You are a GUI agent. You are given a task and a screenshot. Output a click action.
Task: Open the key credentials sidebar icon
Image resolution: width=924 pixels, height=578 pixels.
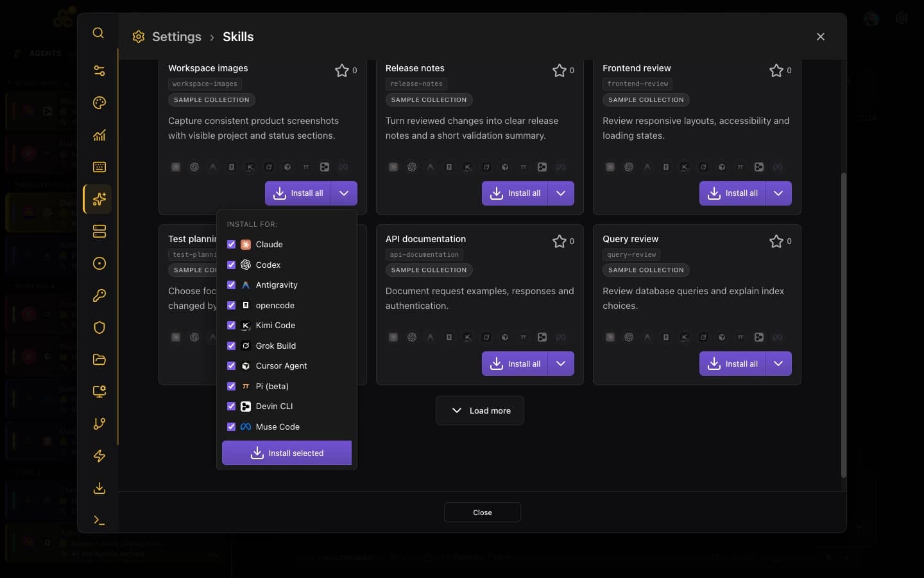[99, 295]
